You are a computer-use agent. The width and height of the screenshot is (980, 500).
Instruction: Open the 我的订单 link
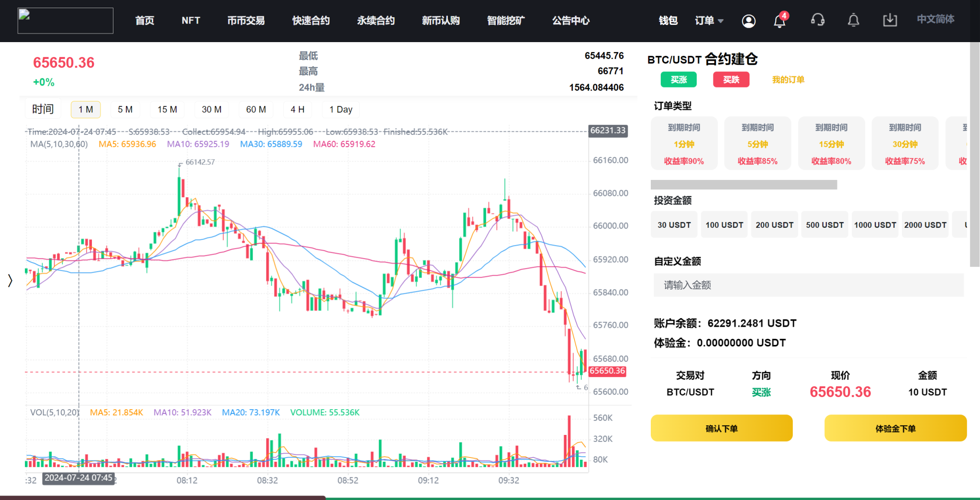click(x=788, y=80)
